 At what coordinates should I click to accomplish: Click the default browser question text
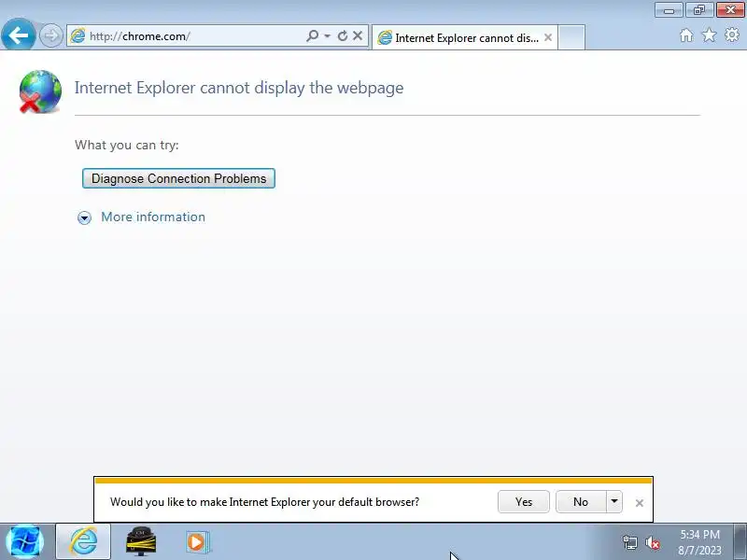(265, 502)
